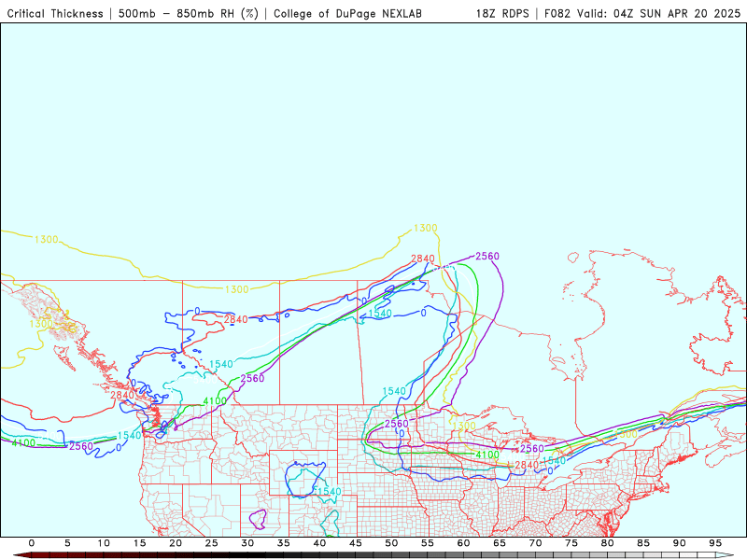The width and height of the screenshot is (747, 560).
Task: Click the red "2840" label off the British Columbia coast
Action: pyautogui.click(x=122, y=395)
